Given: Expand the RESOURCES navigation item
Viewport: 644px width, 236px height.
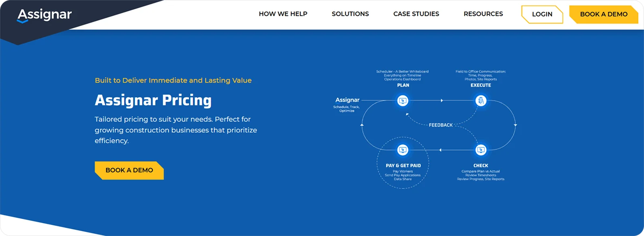Looking at the screenshot, I should (x=483, y=14).
